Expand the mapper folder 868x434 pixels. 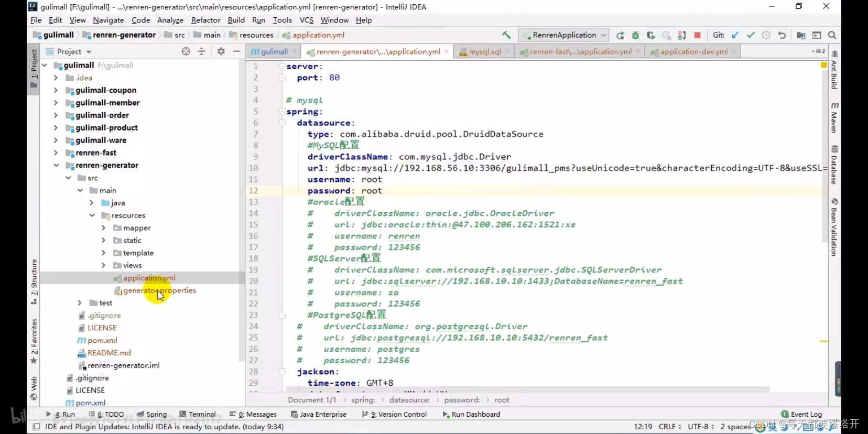[x=104, y=228]
